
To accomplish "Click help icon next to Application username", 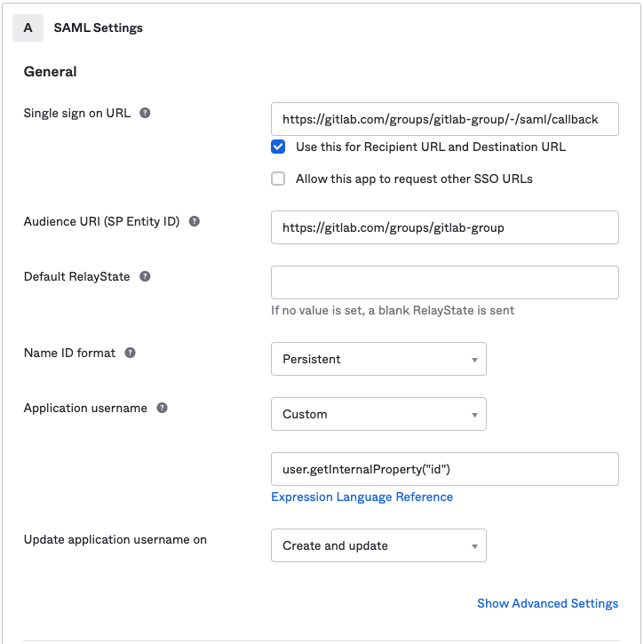I will tap(162, 408).
